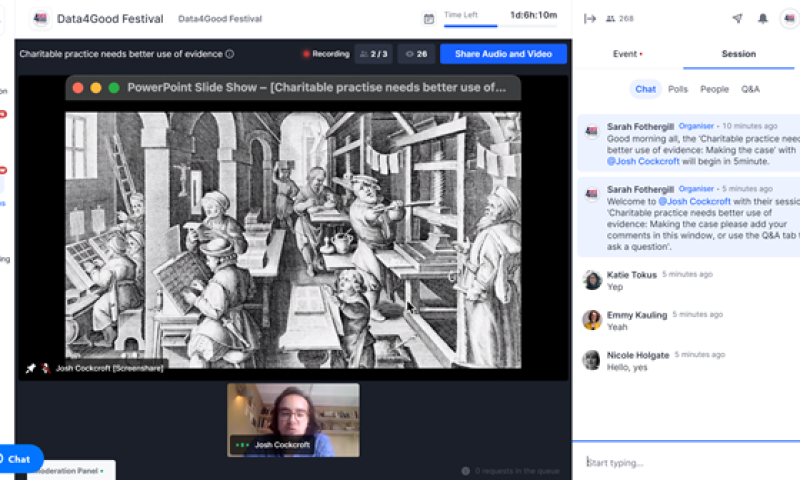The image size is (800, 480).
Task: Click the paper plane send icon
Action: [737, 18]
